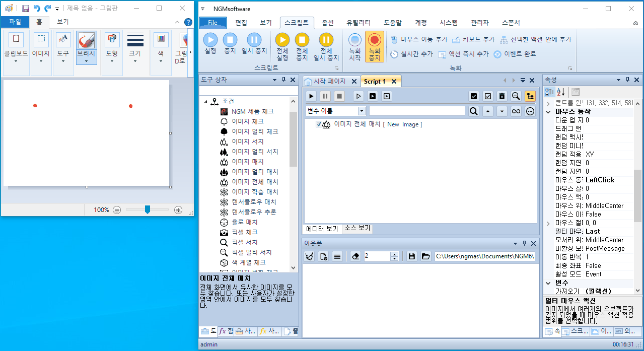
Task: Start recording with the 녹화 시작 button
Action: pos(355,47)
